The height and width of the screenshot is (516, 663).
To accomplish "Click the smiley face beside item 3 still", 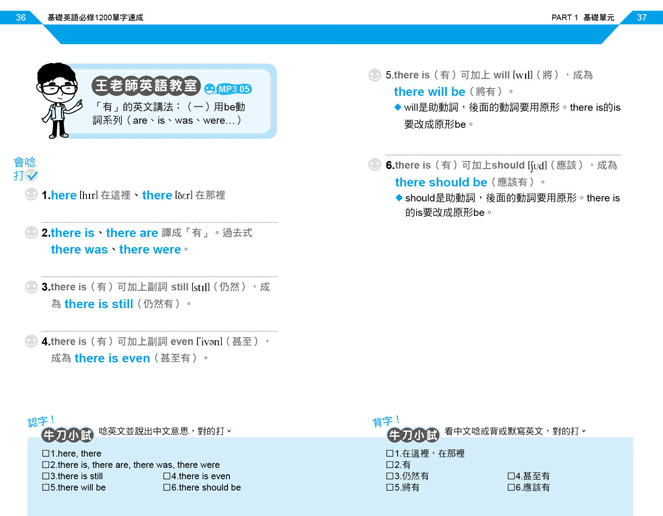I will 31,287.
